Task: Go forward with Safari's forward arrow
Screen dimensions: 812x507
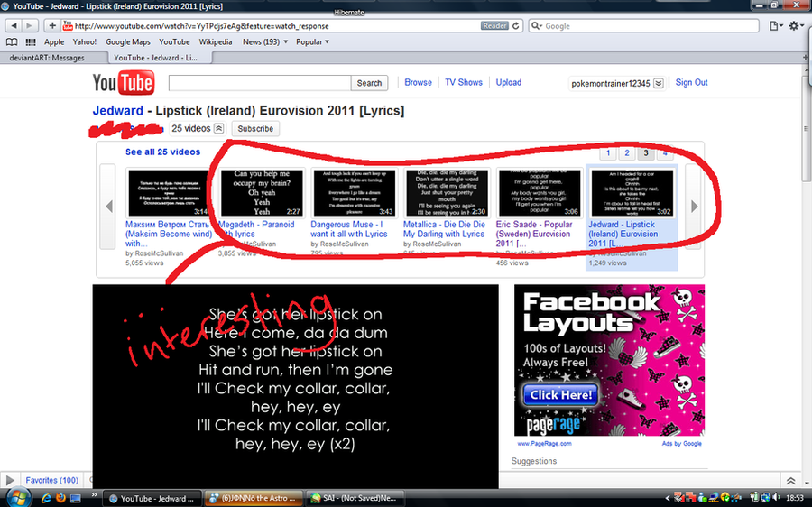Action: (x=29, y=26)
